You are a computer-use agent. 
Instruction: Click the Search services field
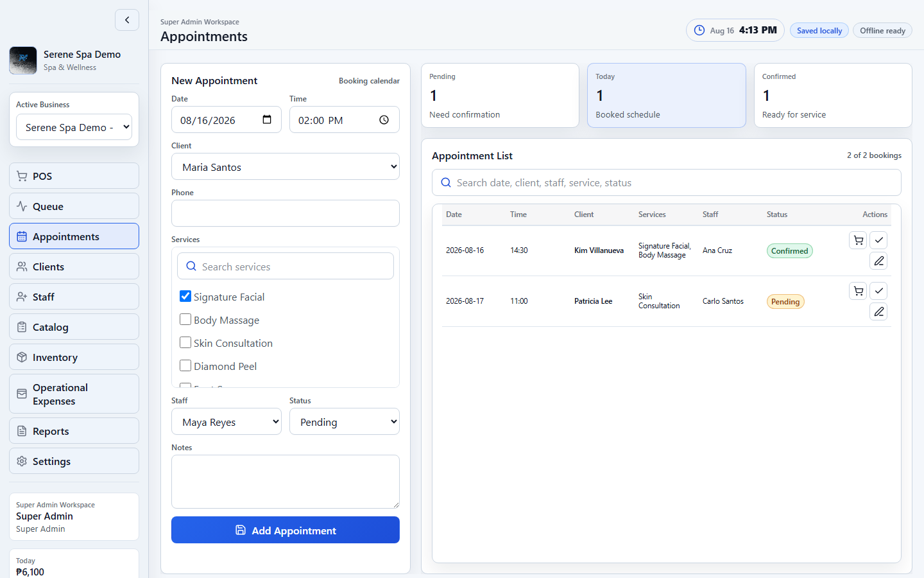coord(286,266)
